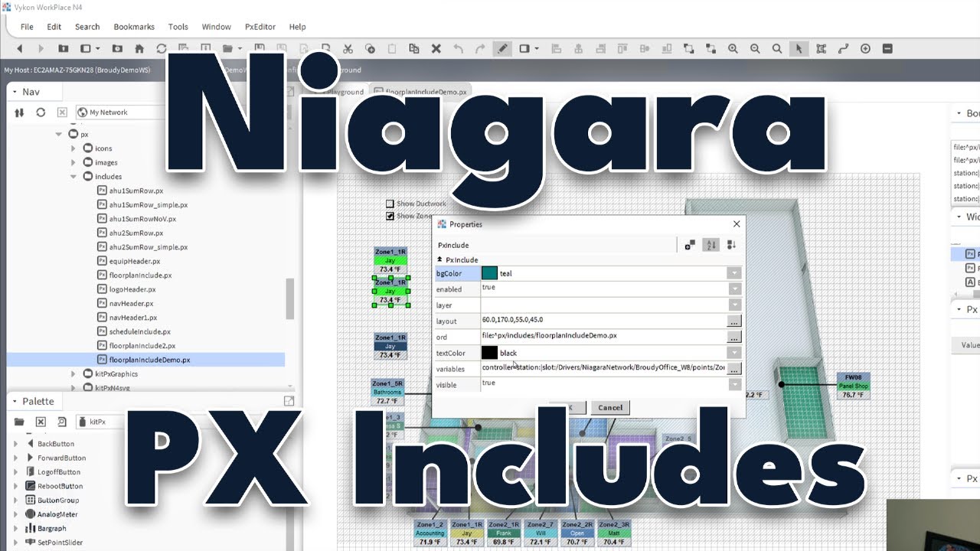Open the layer property dropdown
The height and width of the screenshot is (551, 980).
(734, 305)
